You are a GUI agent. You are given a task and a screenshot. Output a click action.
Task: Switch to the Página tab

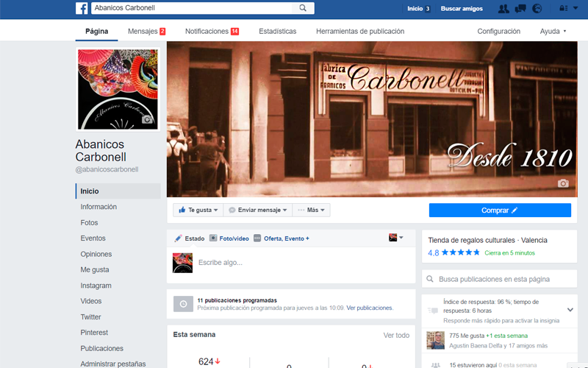pyautogui.click(x=97, y=31)
